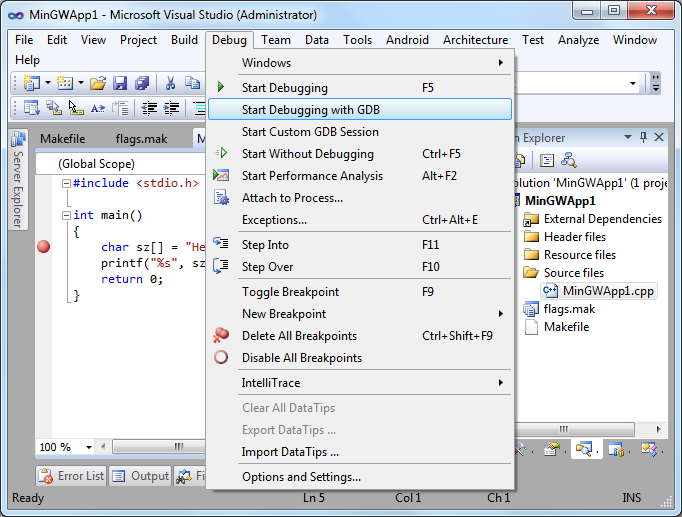Open the Build menu
682x517 pixels.
tap(184, 40)
